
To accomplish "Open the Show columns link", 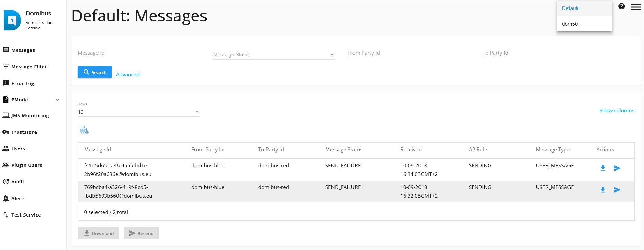I will pyautogui.click(x=617, y=111).
